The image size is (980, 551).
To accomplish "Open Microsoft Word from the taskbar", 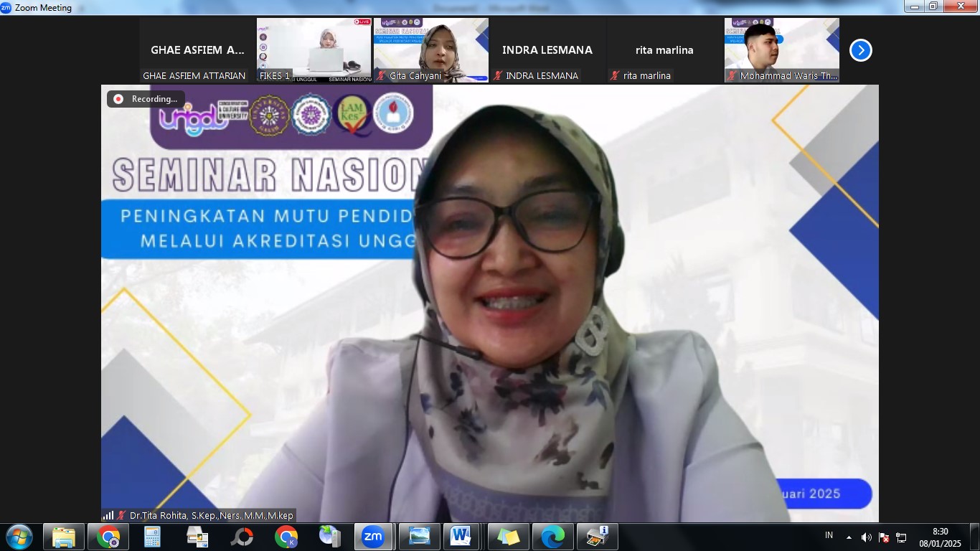I will point(461,537).
